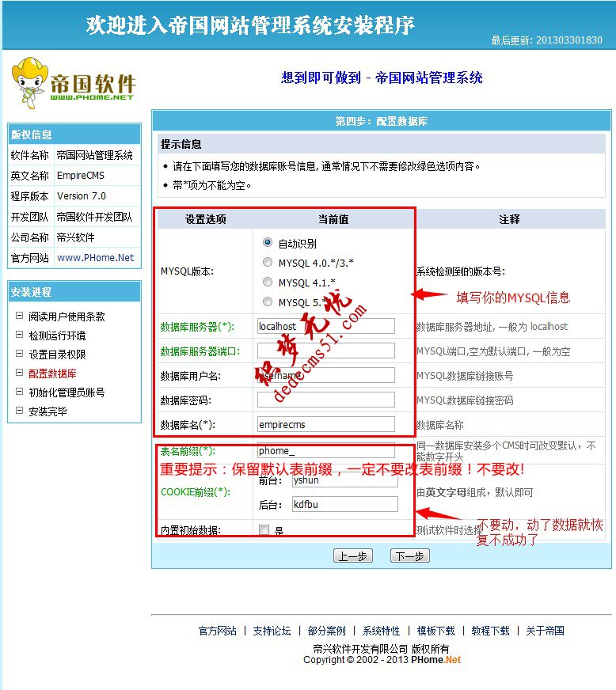
Task: Click the MYSQL数据库链接账号 note
Action: tap(465, 375)
